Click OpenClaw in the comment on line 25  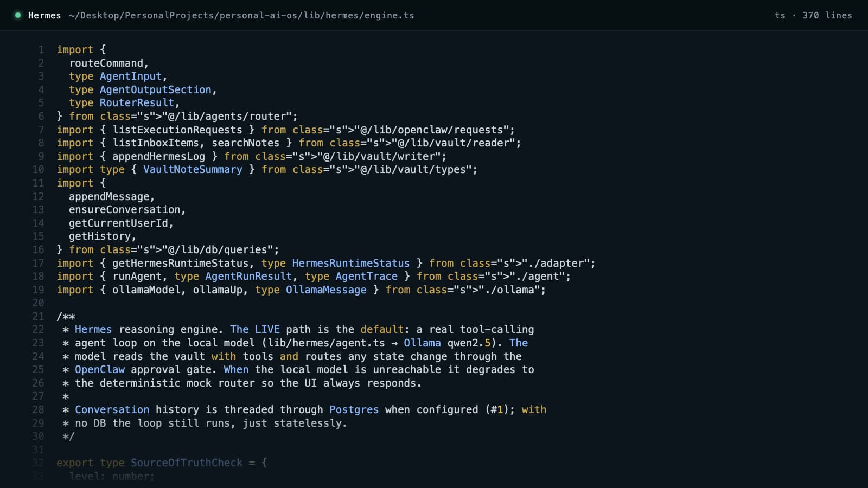coord(100,369)
